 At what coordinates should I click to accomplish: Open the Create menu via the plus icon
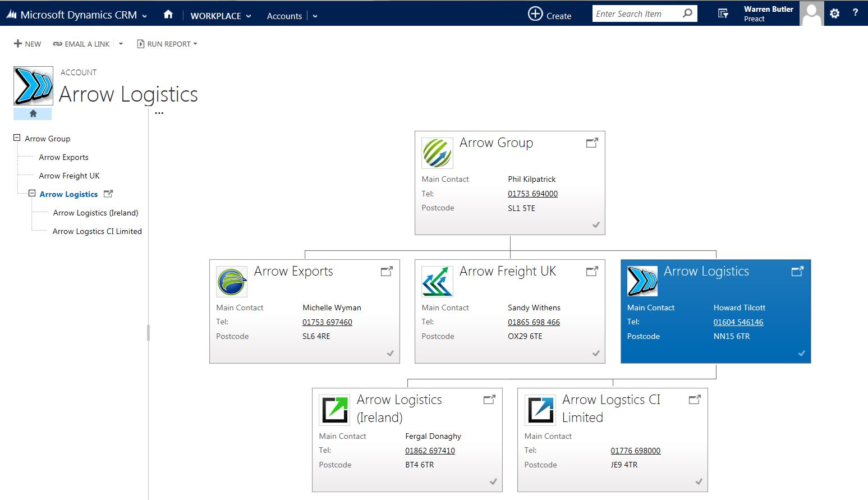(x=534, y=13)
